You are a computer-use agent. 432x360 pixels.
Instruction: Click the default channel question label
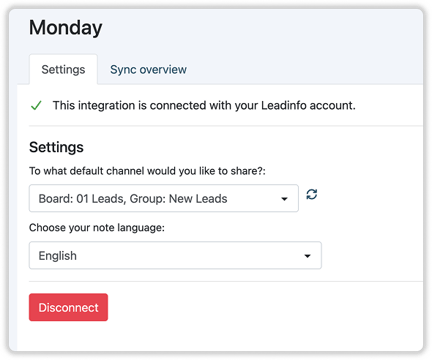pos(147,171)
